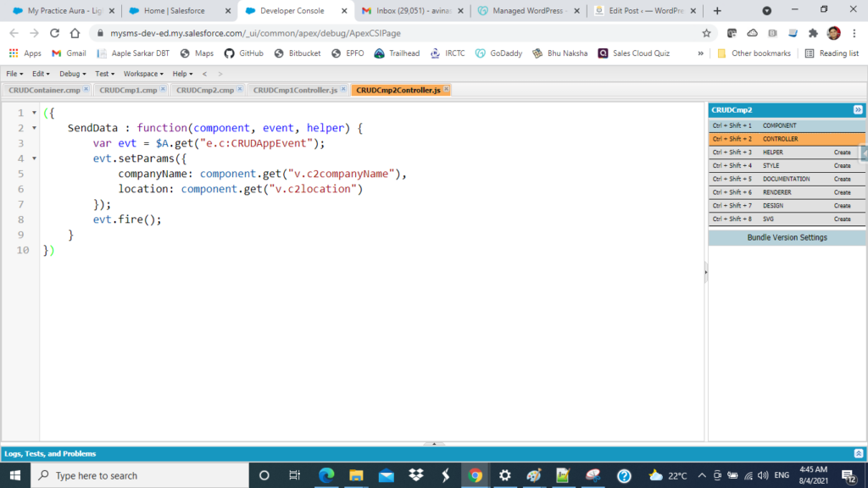Viewport: 868px width, 488px height.
Task: Click the bottom panel splitter handle
Action: point(434,444)
